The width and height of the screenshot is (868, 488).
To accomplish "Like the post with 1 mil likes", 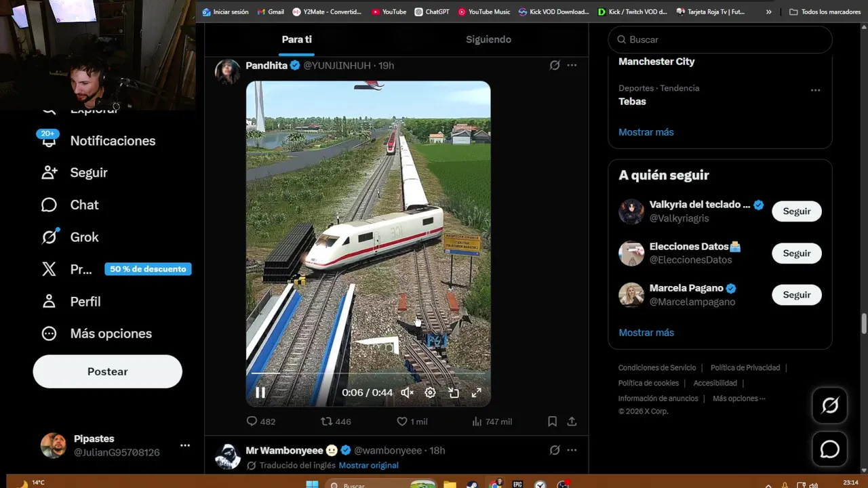I will pos(412,422).
